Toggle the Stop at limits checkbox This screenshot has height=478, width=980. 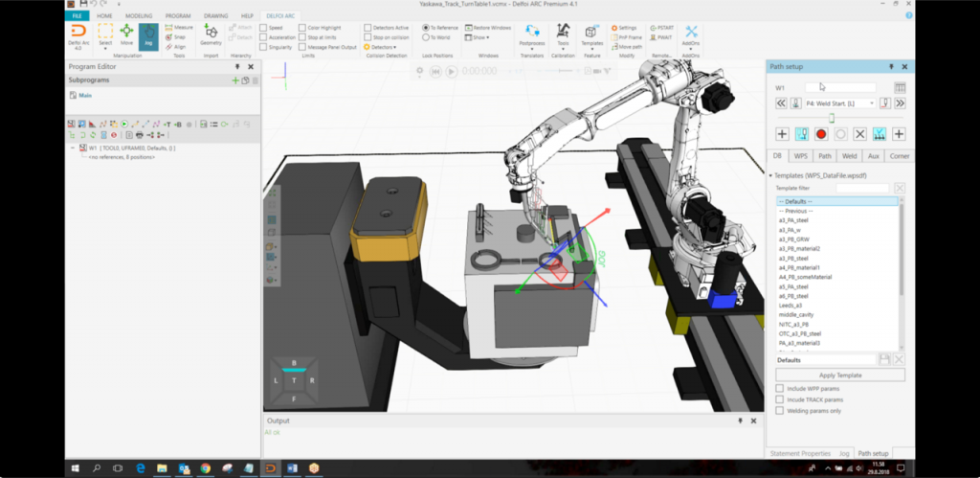tap(301, 37)
